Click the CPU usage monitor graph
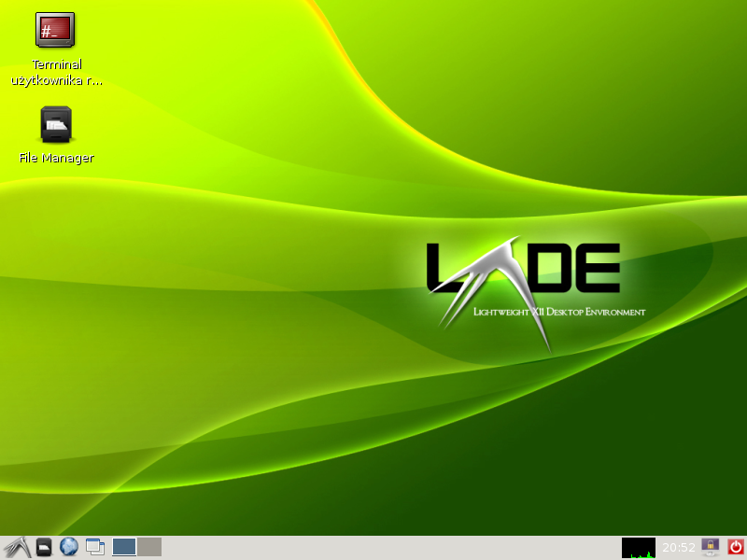This screenshot has width=747, height=560. (639, 548)
